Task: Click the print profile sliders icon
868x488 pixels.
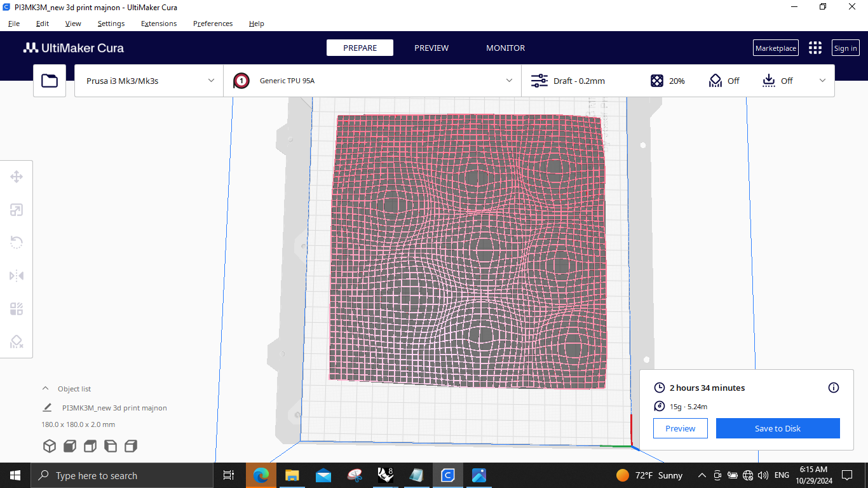Action: tap(539, 81)
